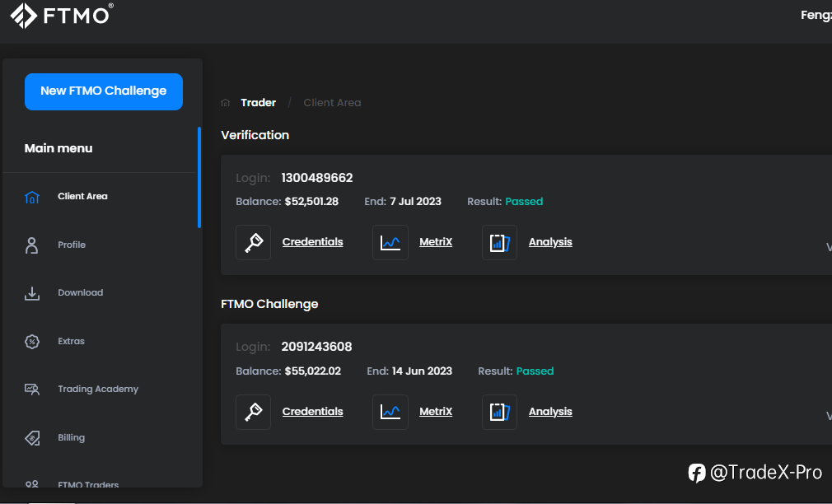Open the Trading Academy menu item
The height and width of the screenshot is (504, 832).
pyautogui.click(x=98, y=389)
